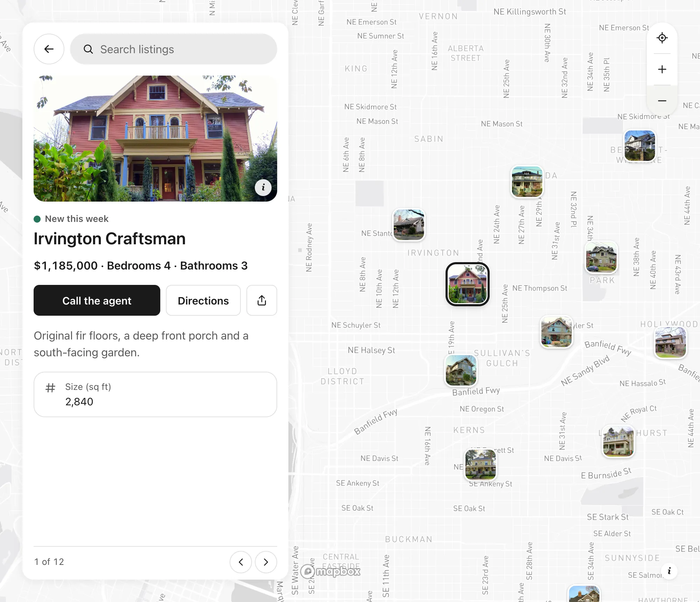Advance to the next listing with the right chevron
This screenshot has width=700, height=602.
click(266, 562)
